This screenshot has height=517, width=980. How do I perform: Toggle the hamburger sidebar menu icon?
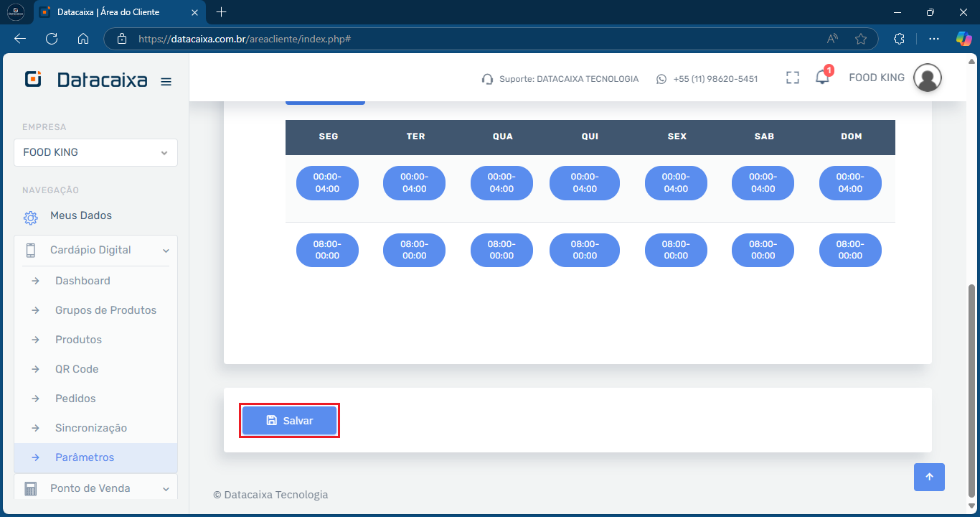[x=166, y=82]
